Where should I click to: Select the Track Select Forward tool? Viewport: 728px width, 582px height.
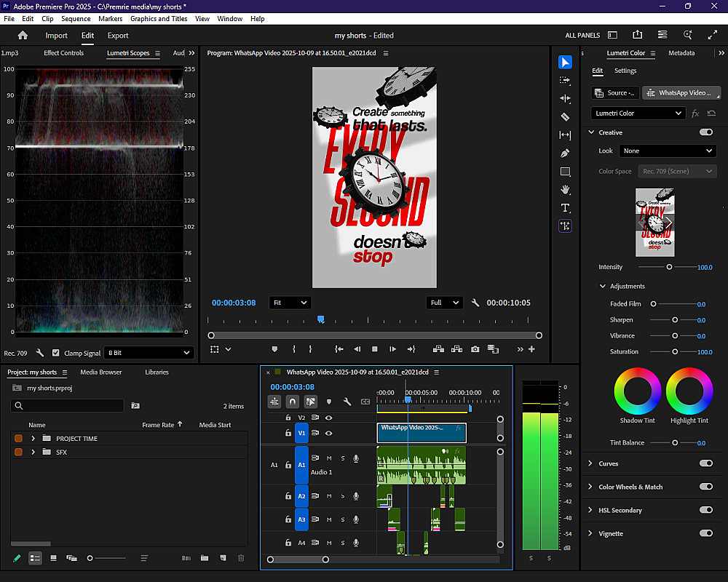pyautogui.click(x=565, y=80)
